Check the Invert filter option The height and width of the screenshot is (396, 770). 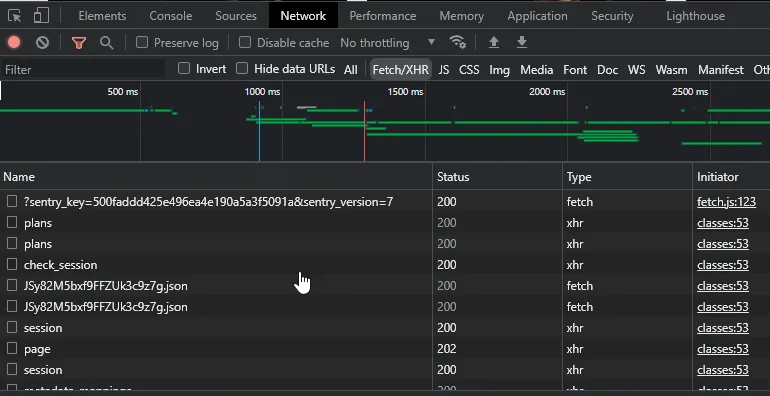tap(184, 68)
